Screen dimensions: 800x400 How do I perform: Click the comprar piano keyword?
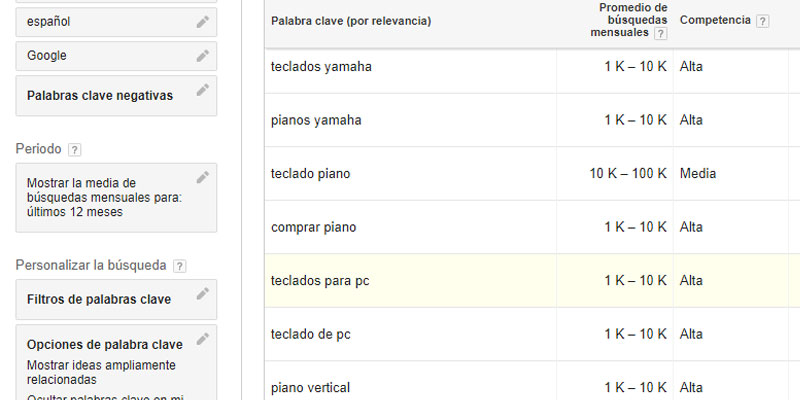(314, 227)
